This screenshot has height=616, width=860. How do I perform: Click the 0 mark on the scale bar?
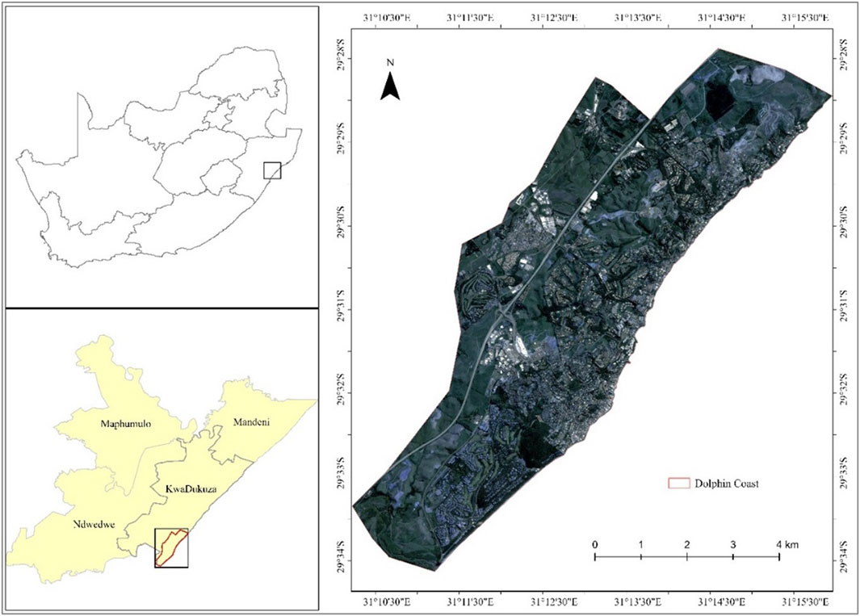(595, 545)
